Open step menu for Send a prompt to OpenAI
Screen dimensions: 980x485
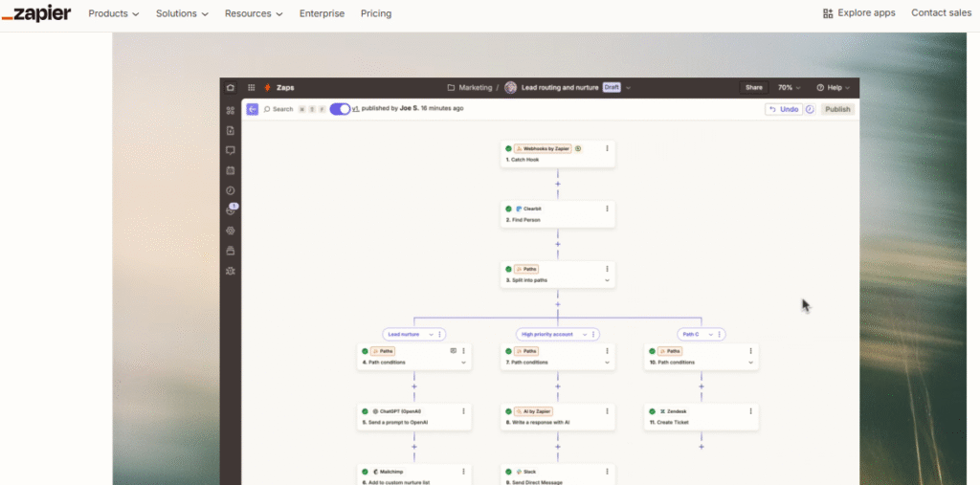(x=463, y=411)
